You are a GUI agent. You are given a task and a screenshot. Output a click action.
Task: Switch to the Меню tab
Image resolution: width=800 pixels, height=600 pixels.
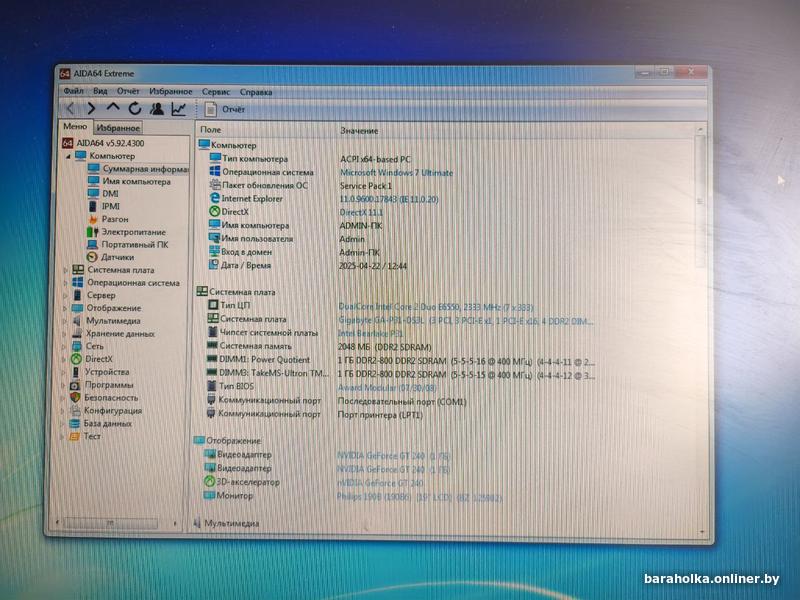pos(75,126)
